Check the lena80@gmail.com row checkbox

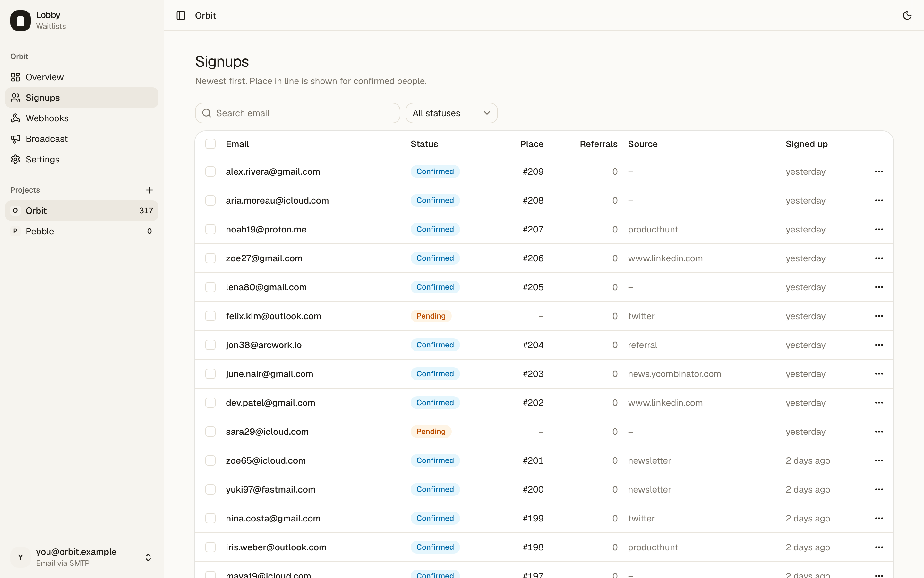tap(210, 287)
